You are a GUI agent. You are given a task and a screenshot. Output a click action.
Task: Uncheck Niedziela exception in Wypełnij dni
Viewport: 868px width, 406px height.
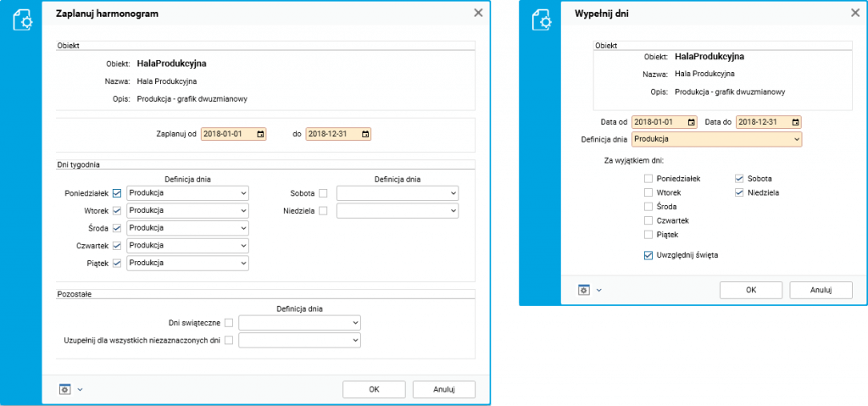(738, 192)
